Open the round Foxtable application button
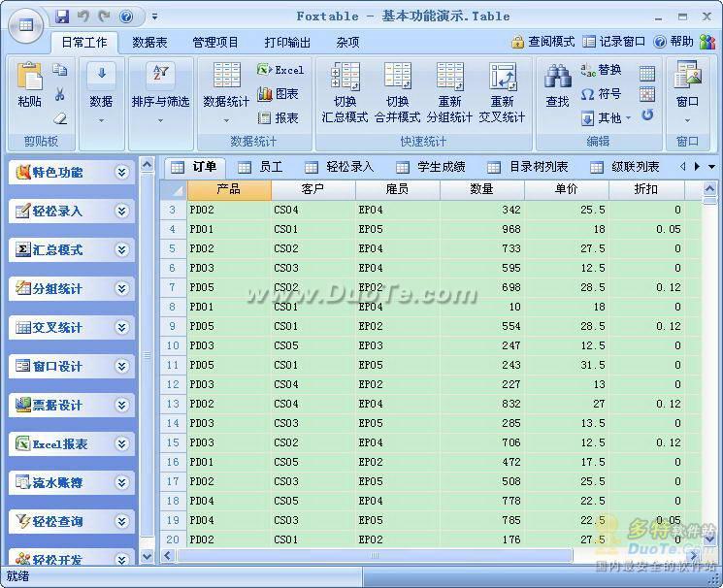The image size is (723, 588). [26, 25]
